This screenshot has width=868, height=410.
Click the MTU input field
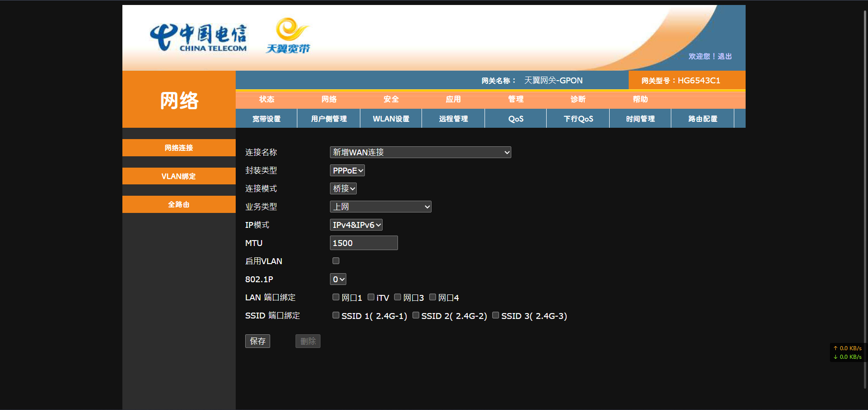tap(364, 243)
